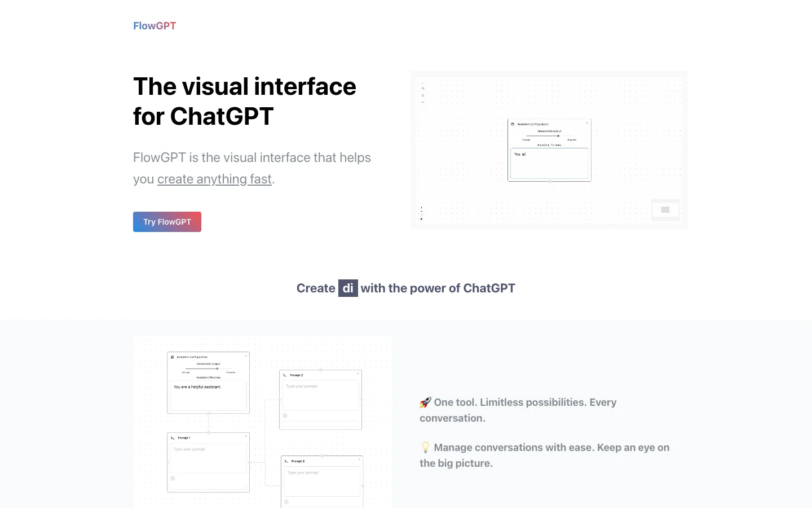Click the minimap in the hero demo canvas
The height and width of the screenshot is (508, 812).
tap(665, 210)
